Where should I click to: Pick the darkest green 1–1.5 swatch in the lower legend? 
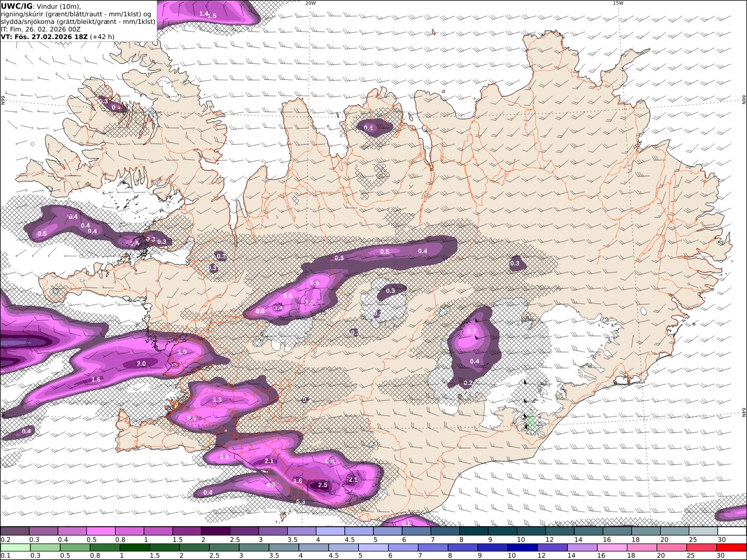click(134, 547)
